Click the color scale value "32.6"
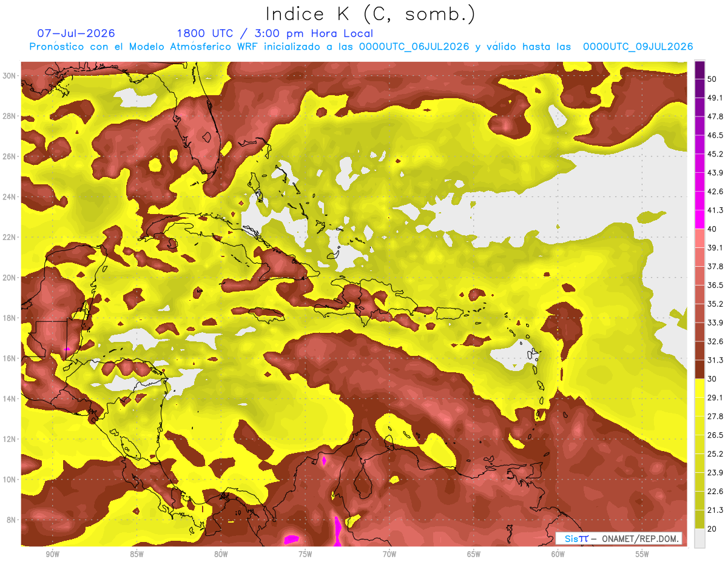 pos(715,341)
